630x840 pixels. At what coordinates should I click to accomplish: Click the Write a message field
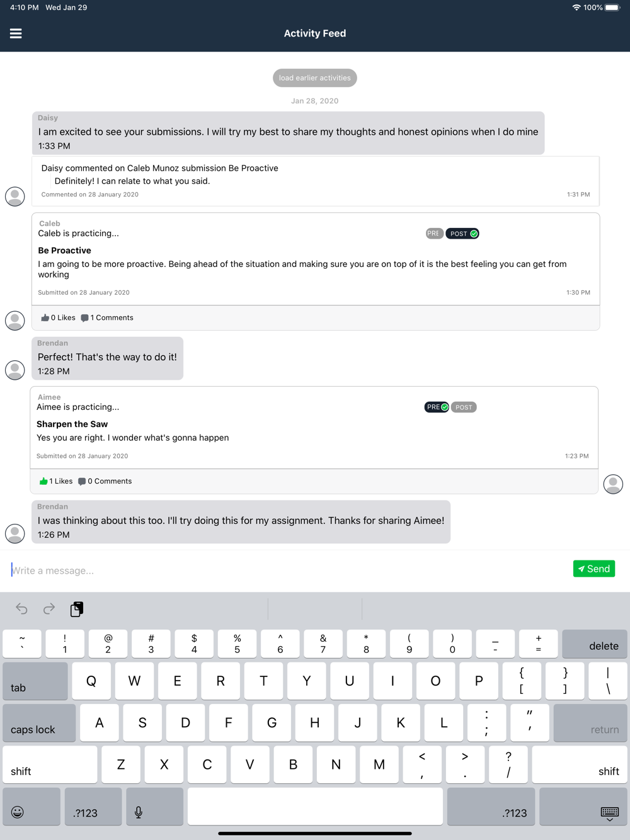coord(283,570)
